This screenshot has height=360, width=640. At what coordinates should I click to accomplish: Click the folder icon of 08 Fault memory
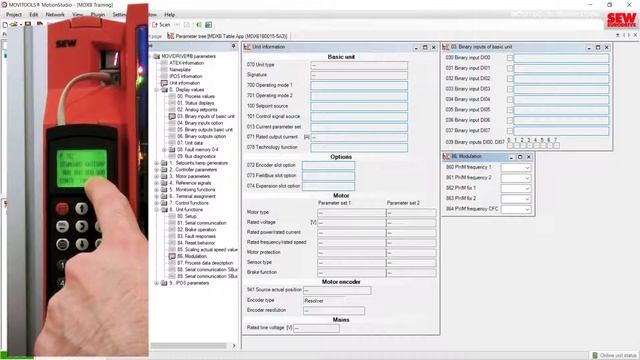click(x=172, y=150)
